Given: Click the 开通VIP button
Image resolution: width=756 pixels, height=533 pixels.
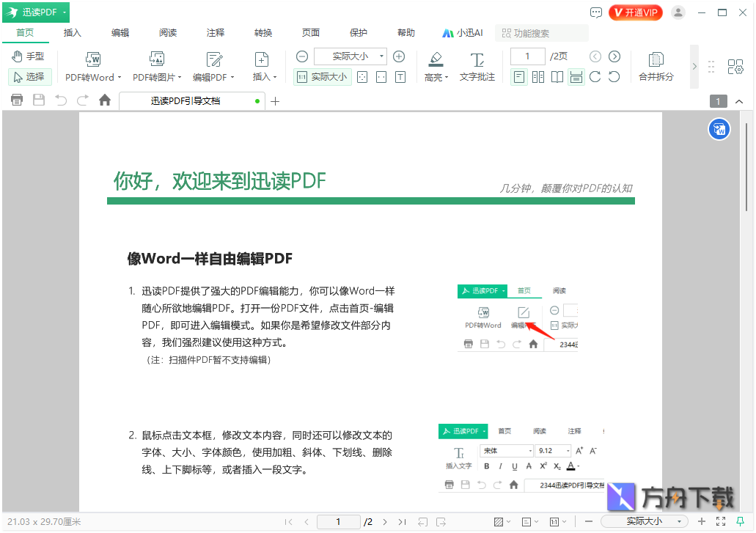Looking at the screenshot, I should click(636, 12).
